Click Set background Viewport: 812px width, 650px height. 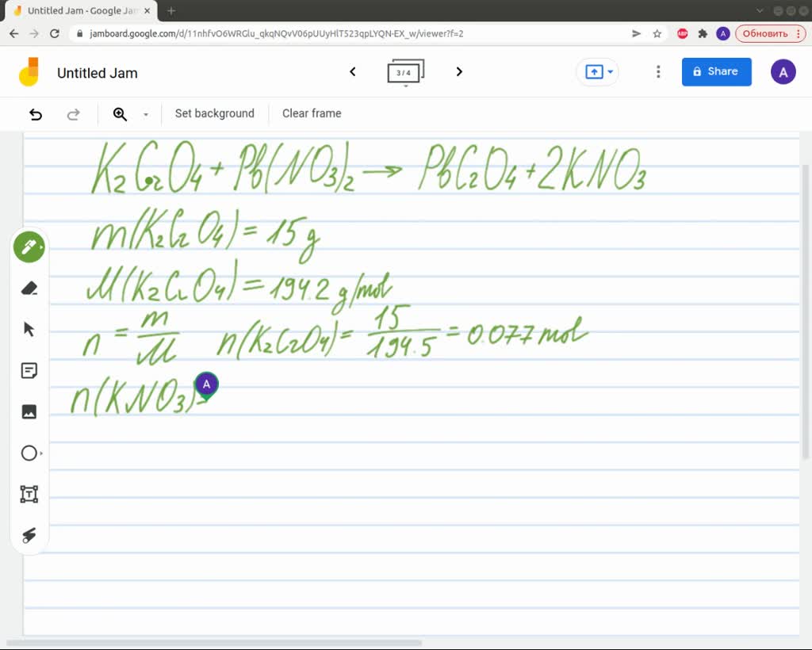[x=214, y=113]
